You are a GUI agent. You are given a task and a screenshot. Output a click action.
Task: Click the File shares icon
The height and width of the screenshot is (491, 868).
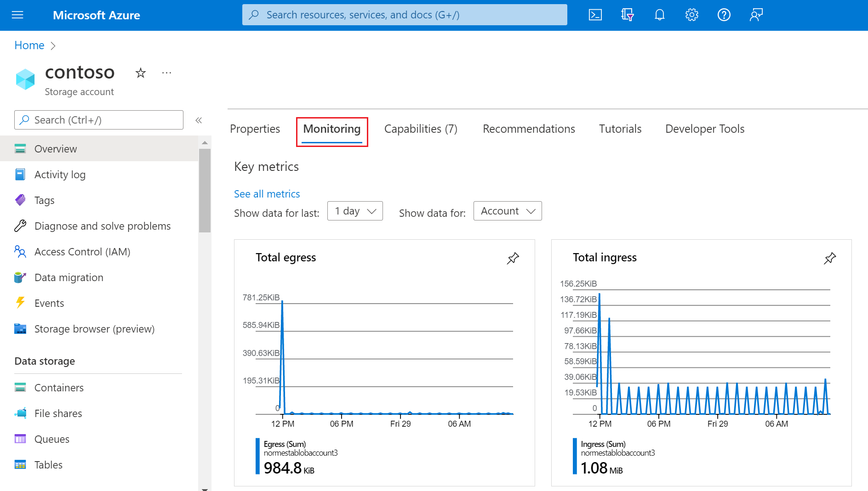coord(20,413)
